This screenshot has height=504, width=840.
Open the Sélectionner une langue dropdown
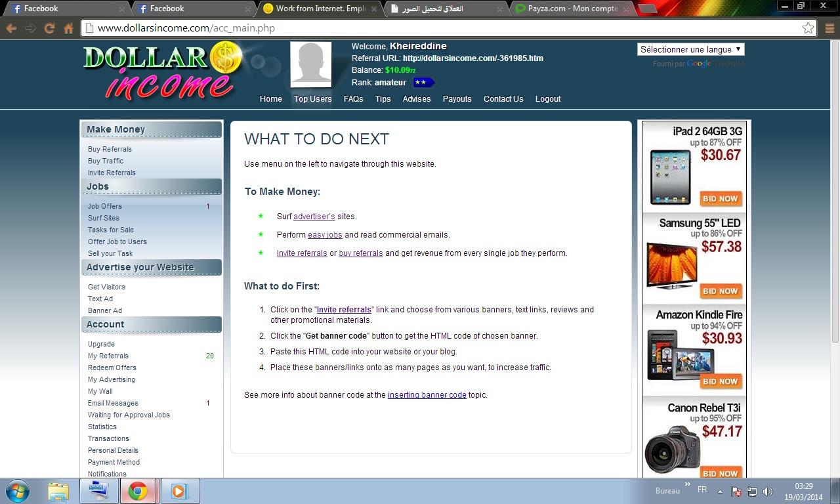(690, 49)
